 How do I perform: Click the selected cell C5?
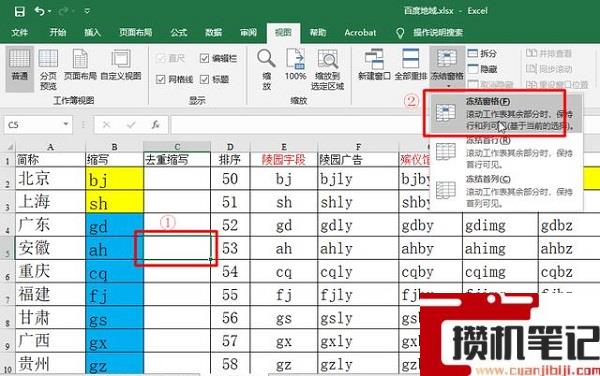(177, 248)
